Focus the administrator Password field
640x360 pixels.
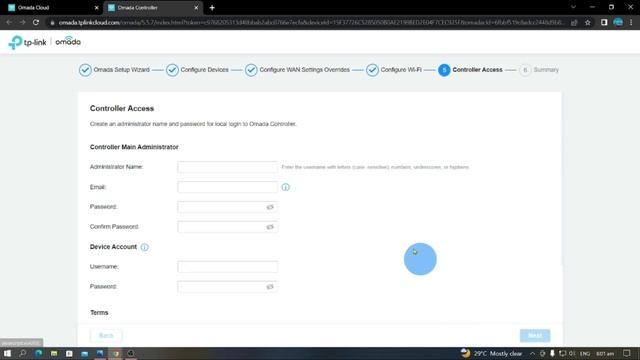[x=227, y=207]
